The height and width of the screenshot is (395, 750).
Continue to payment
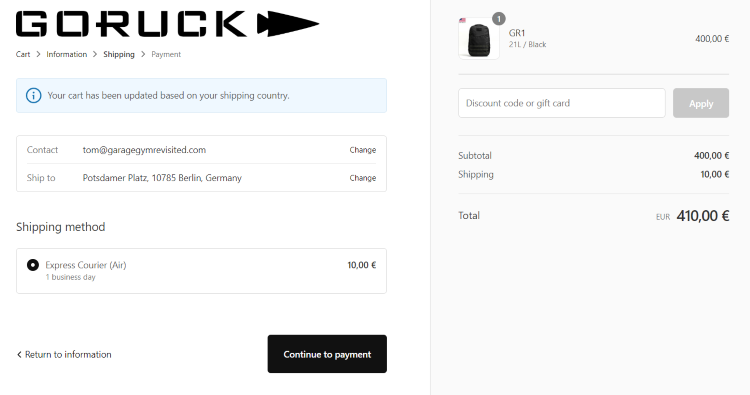coord(327,354)
